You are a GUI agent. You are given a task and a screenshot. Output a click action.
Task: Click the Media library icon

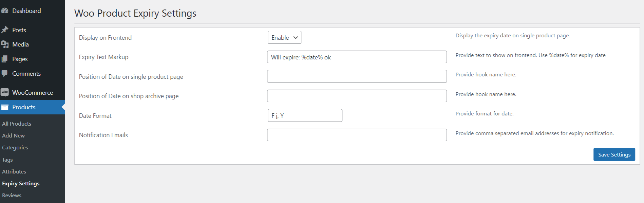pyautogui.click(x=4, y=44)
